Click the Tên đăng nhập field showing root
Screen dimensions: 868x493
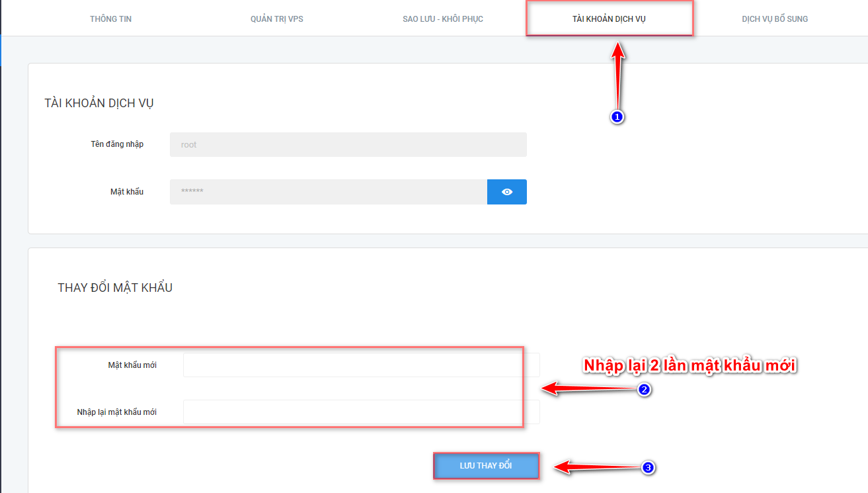pos(348,145)
